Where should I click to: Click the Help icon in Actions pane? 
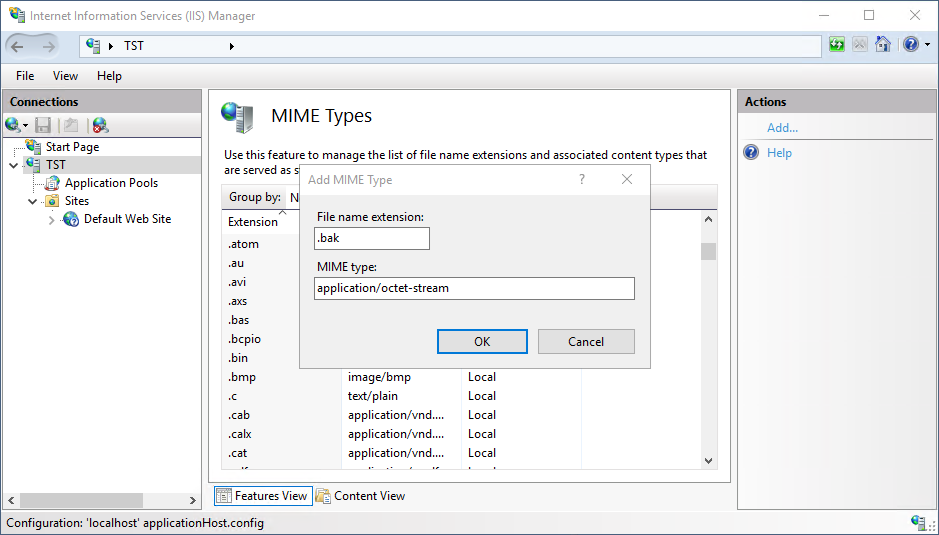751,152
